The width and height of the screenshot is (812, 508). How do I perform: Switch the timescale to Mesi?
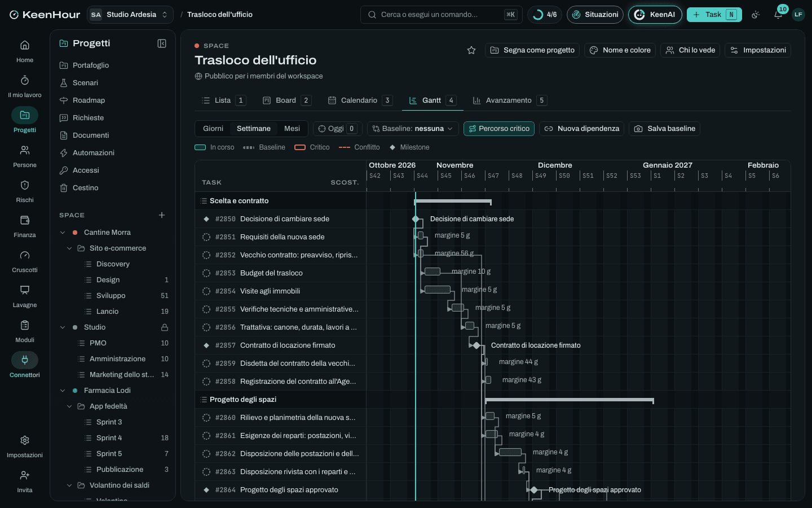[292, 129]
